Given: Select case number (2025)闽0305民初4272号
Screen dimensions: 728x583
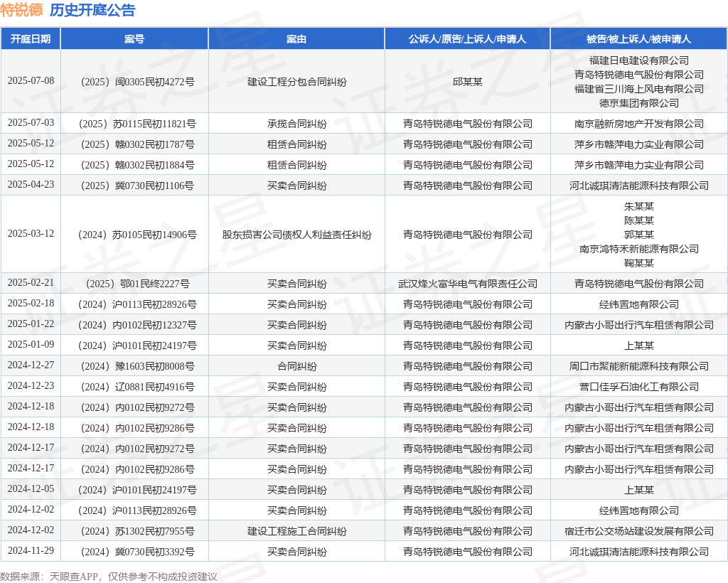Looking at the screenshot, I should tap(137, 82).
